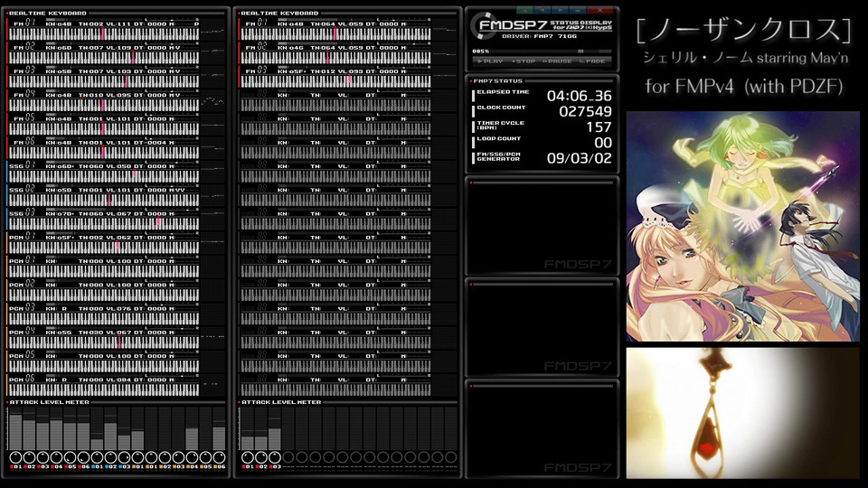The image size is (868, 488).
Task: Click the PAUSE button in FMDSP7
Action: tap(557, 61)
